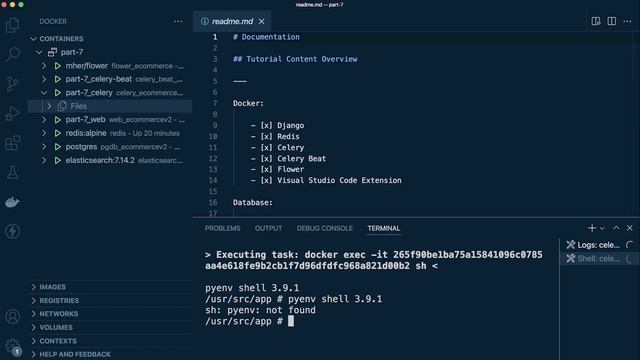Expand the postgres container node

(x=44, y=147)
